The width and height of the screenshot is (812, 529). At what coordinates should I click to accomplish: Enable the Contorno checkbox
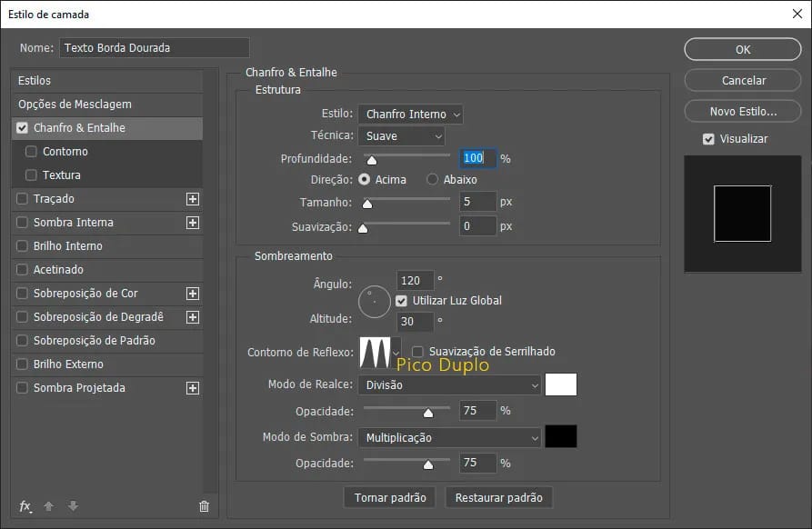pos(31,152)
